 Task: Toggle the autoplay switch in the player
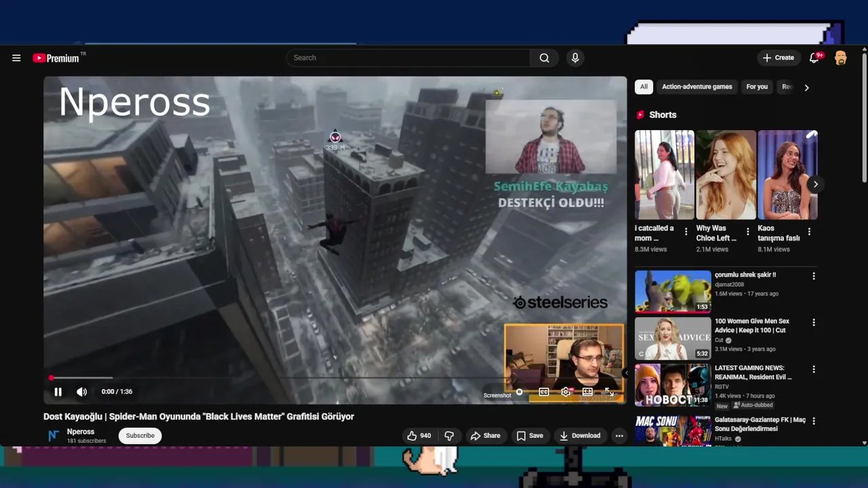coord(519,392)
